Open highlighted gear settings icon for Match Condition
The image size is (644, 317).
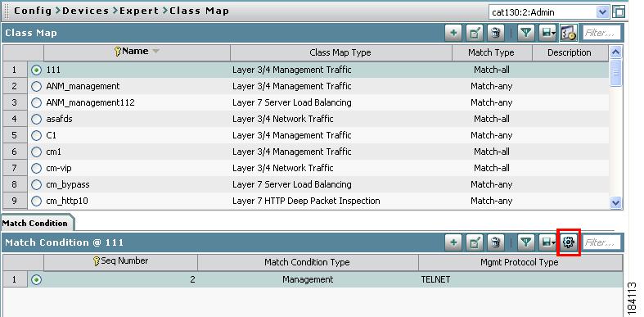click(x=569, y=242)
